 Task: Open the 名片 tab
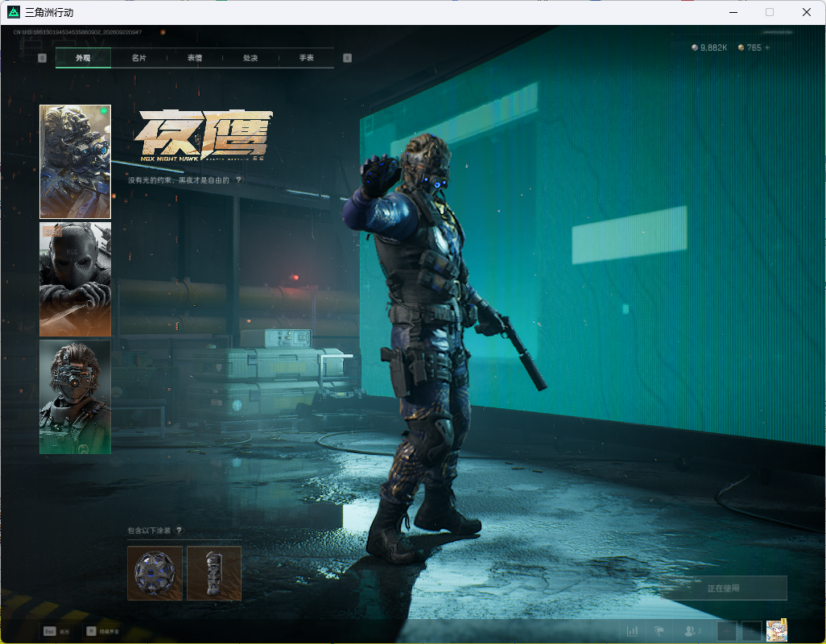pyautogui.click(x=139, y=58)
